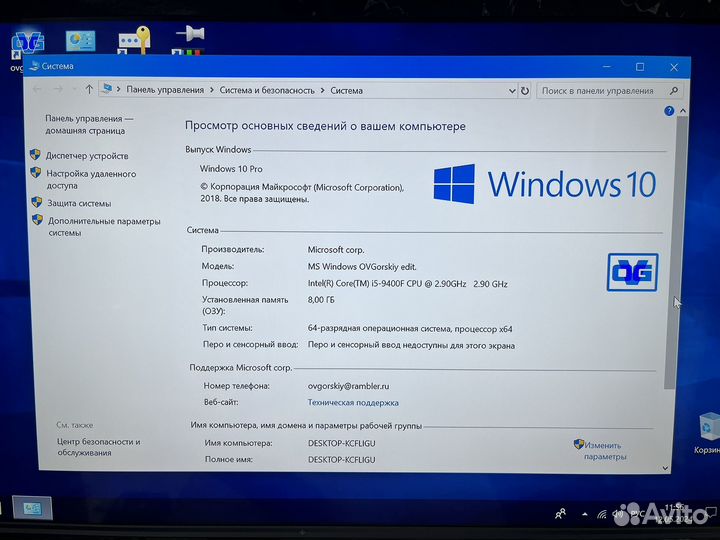
Task: Open the control panel desktop icon
Action: pos(81,41)
